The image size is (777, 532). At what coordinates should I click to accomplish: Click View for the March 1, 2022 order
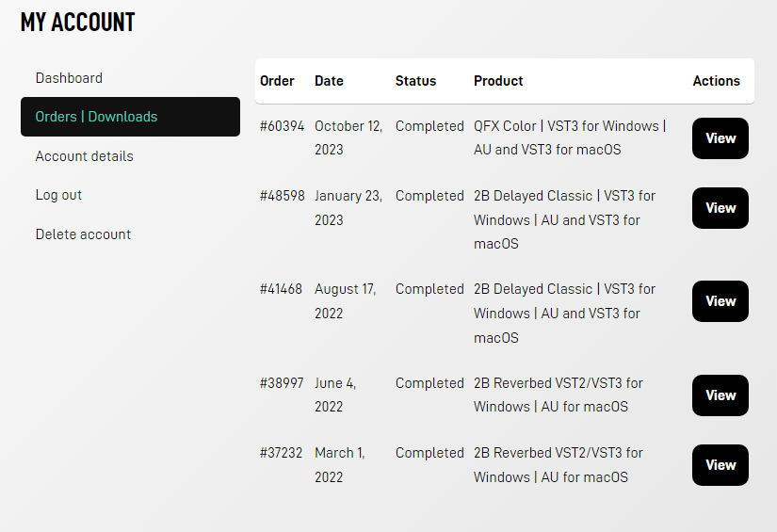(720, 465)
